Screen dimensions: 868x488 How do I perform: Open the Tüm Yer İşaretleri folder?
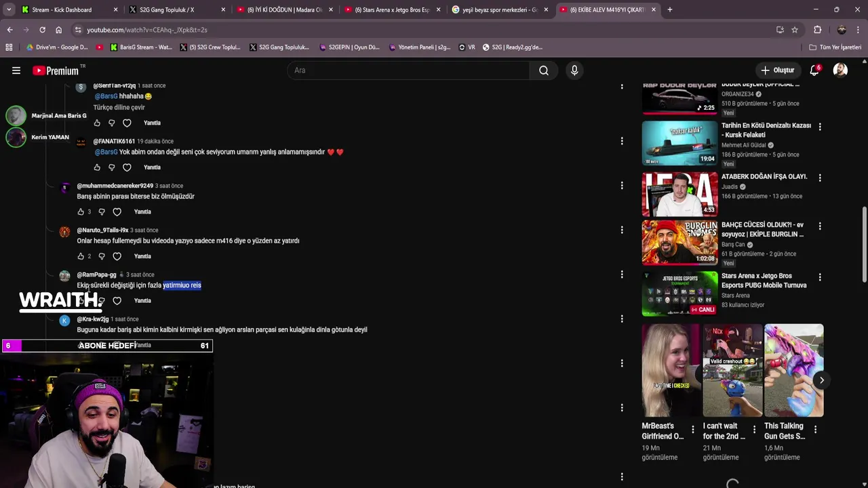(835, 47)
